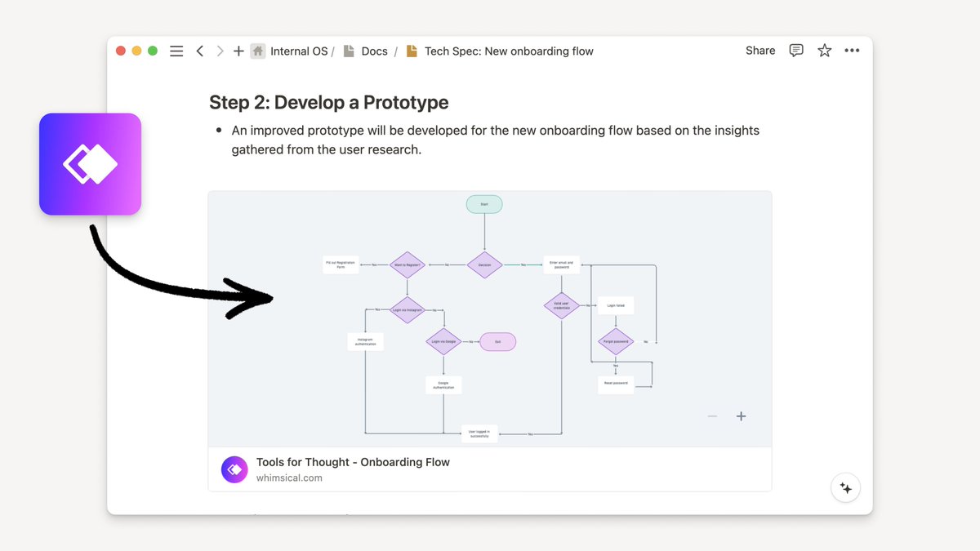Click the Share button
This screenshot has height=551, width=980.
[x=760, y=51]
